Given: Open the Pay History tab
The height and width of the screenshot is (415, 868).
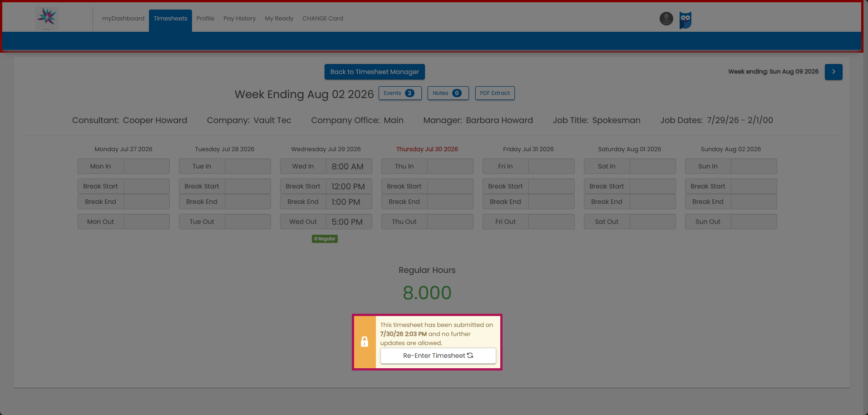Looking at the screenshot, I should (x=239, y=19).
